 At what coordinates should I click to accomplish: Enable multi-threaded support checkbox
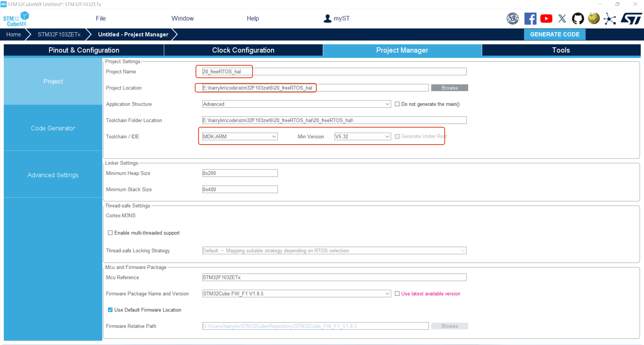click(x=110, y=233)
